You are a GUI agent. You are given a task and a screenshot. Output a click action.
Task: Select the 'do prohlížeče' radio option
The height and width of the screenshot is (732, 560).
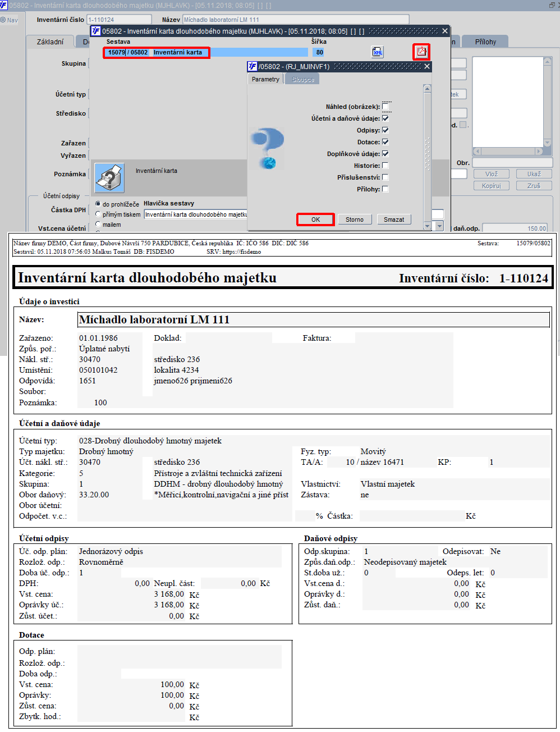pyautogui.click(x=98, y=204)
